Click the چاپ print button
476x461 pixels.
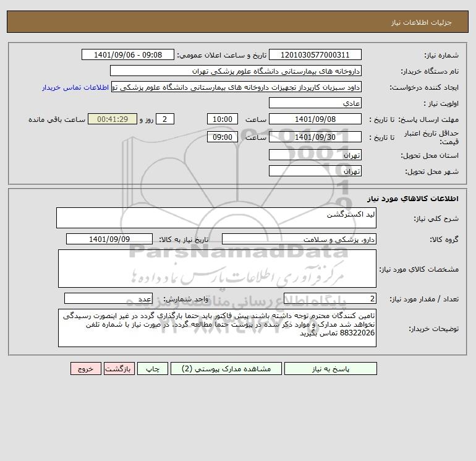pos(153,369)
